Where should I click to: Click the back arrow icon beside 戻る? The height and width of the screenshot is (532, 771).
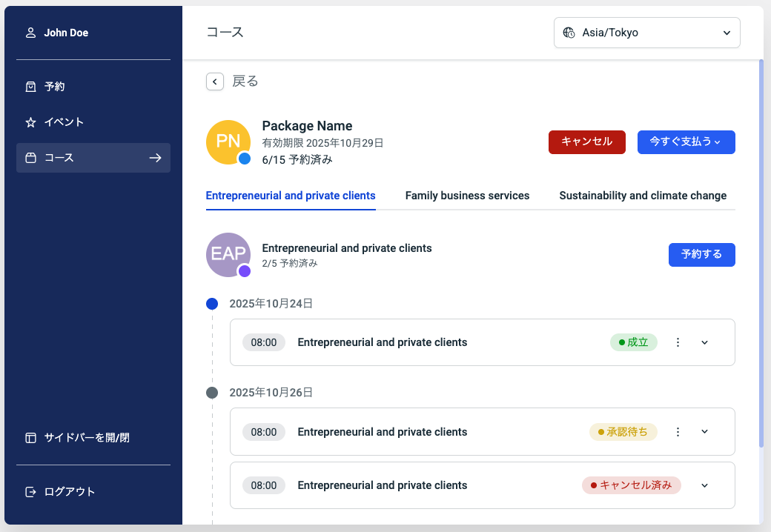point(215,82)
